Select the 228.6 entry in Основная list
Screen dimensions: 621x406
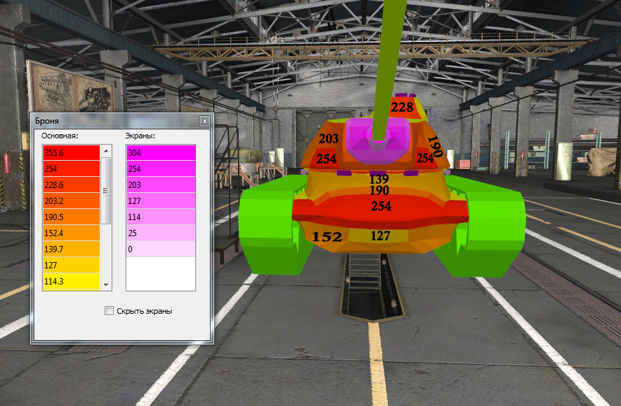(70, 185)
